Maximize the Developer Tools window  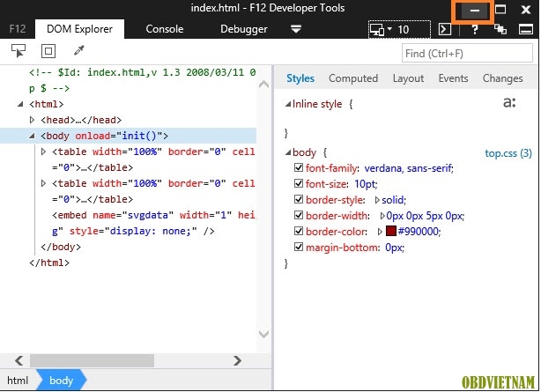coord(500,10)
